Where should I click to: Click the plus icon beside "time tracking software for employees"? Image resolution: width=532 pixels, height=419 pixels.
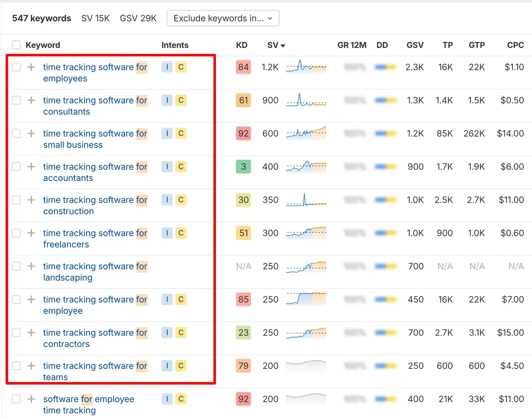coord(31,67)
